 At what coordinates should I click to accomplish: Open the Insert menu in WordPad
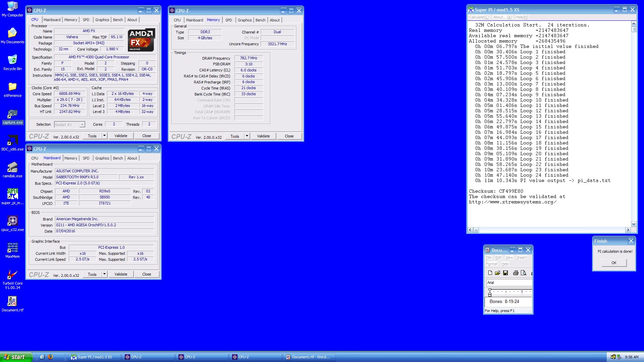[x=522, y=257]
